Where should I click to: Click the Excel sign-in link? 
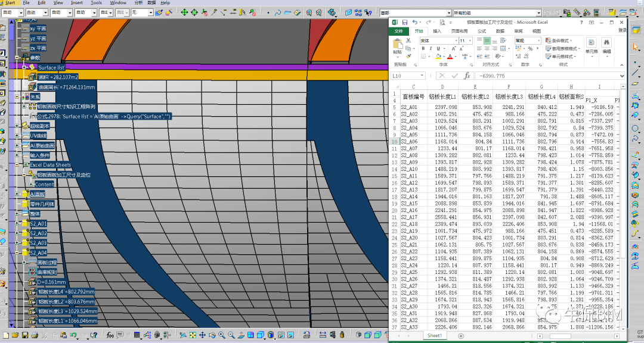[622, 30]
